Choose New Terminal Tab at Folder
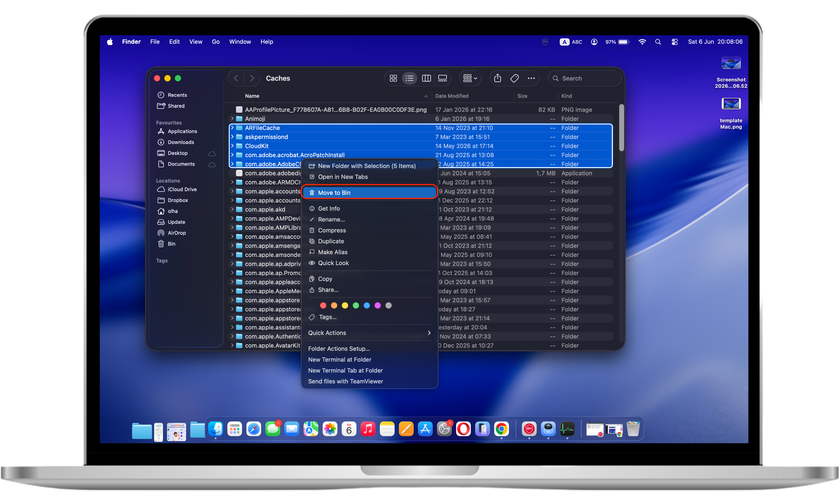This screenshot has width=840, height=504. tap(369, 371)
